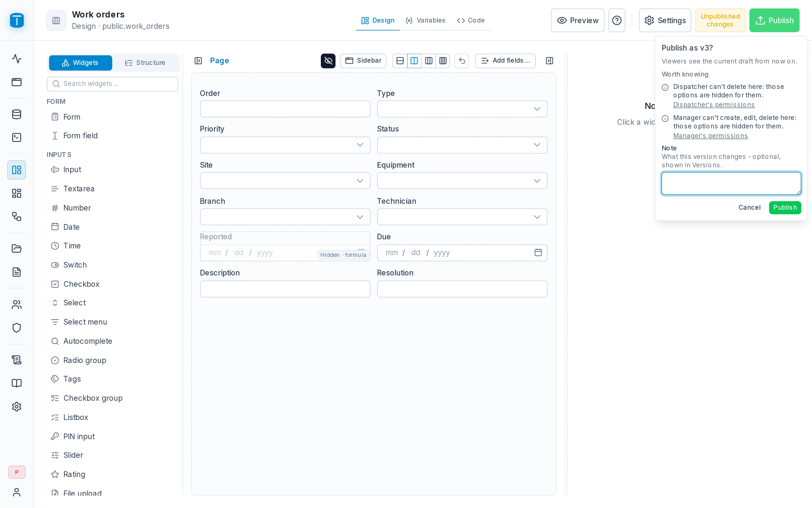The image size is (812, 508).
Task: Open the Priority dropdown
Action: [285, 145]
